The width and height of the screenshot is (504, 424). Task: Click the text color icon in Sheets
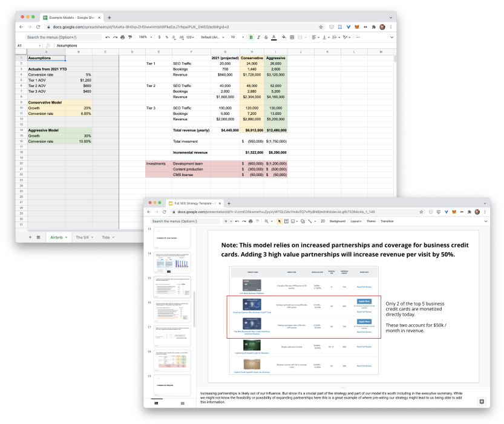[x=274, y=38]
